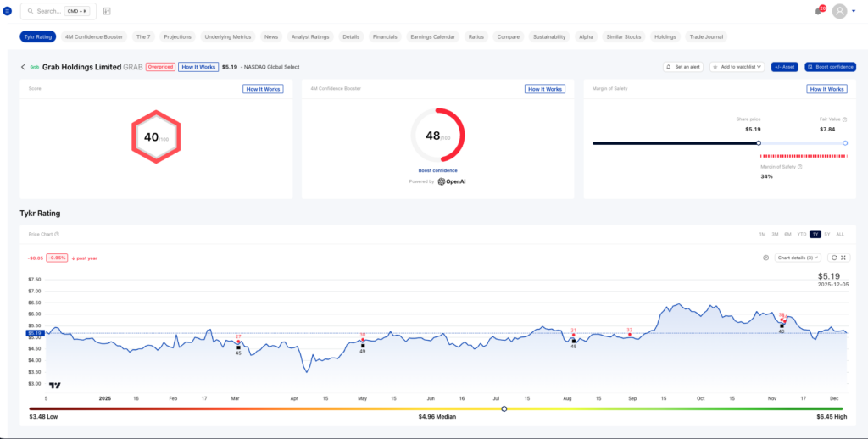Open the Earnings Calendar tab
The height and width of the screenshot is (439, 868).
[x=433, y=36]
